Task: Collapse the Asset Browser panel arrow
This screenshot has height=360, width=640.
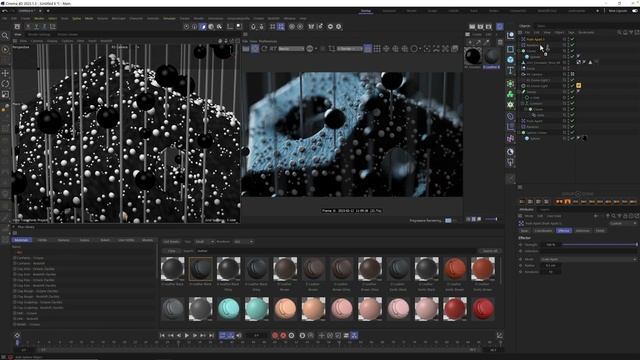Action: 14,227
